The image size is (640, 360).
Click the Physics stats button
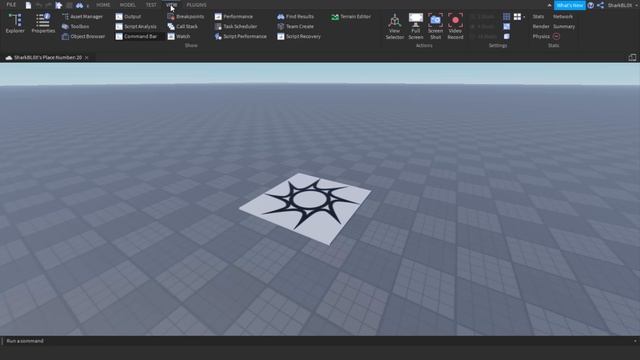click(x=541, y=36)
